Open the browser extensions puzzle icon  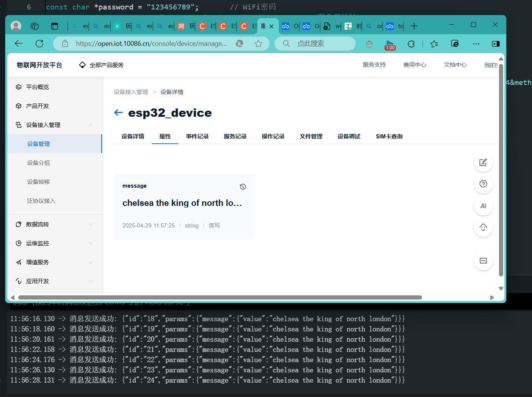411,44
